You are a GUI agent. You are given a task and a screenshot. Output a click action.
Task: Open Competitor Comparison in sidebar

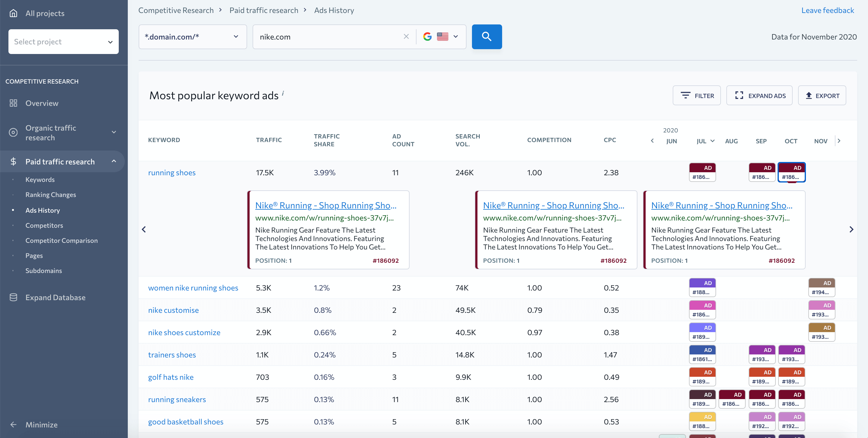tap(61, 241)
